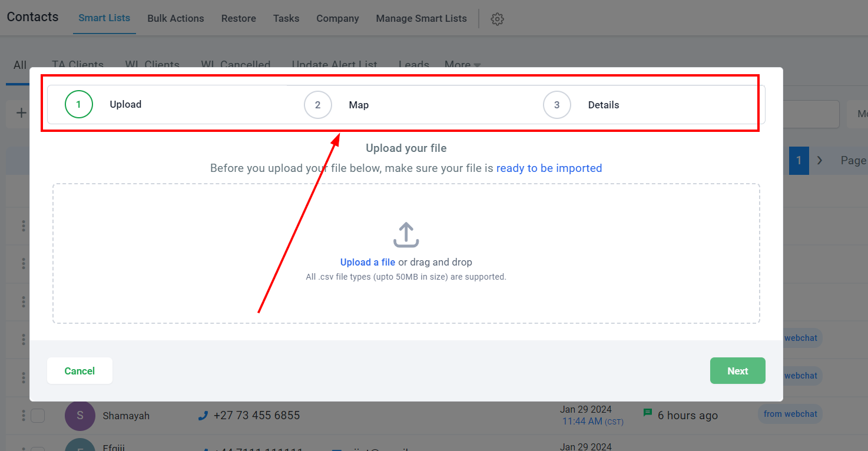This screenshot has height=451, width=868.
Task: Click the upload arrow icon in drop zone
Action: coord(406,235)
